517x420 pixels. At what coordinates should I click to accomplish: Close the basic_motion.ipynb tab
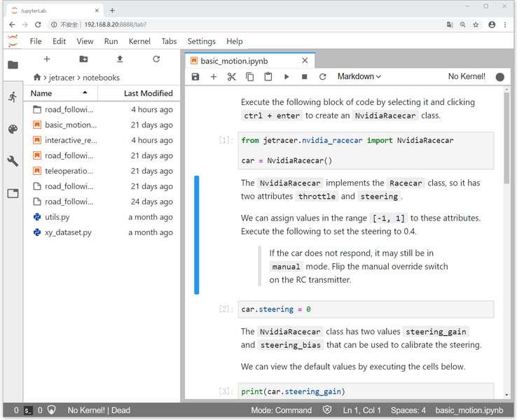[305, 61]
